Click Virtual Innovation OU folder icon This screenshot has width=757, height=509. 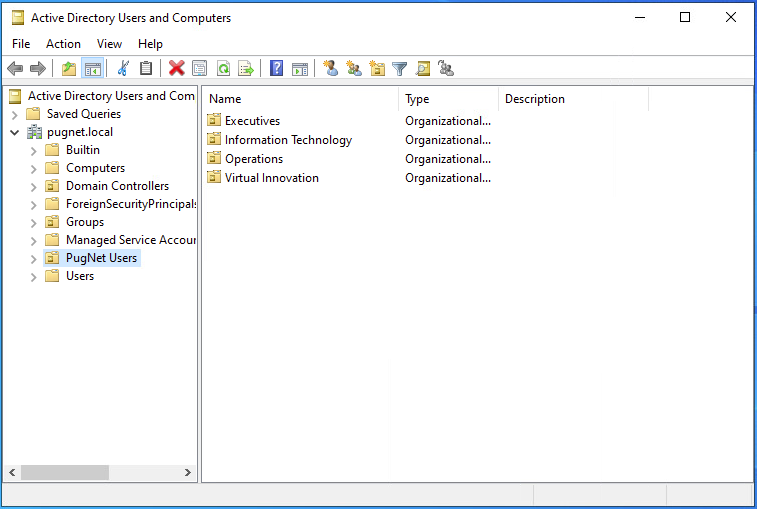(214, 177)
